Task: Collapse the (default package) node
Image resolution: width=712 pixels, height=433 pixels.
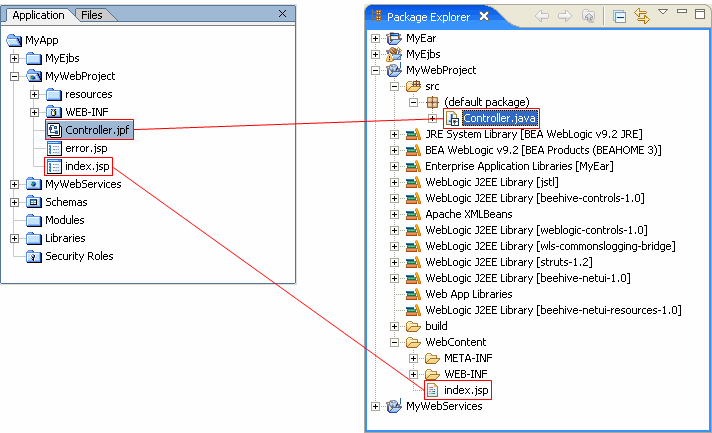Action: point(413,103)
